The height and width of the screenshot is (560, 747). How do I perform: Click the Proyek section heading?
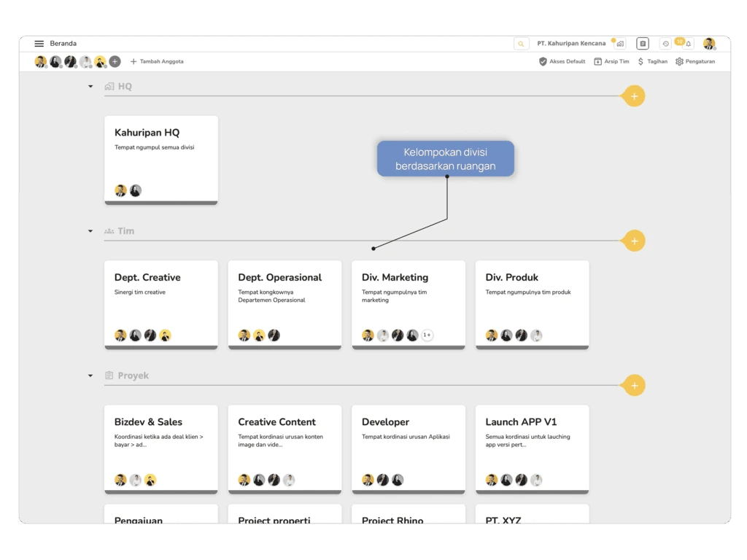(133, 376)
